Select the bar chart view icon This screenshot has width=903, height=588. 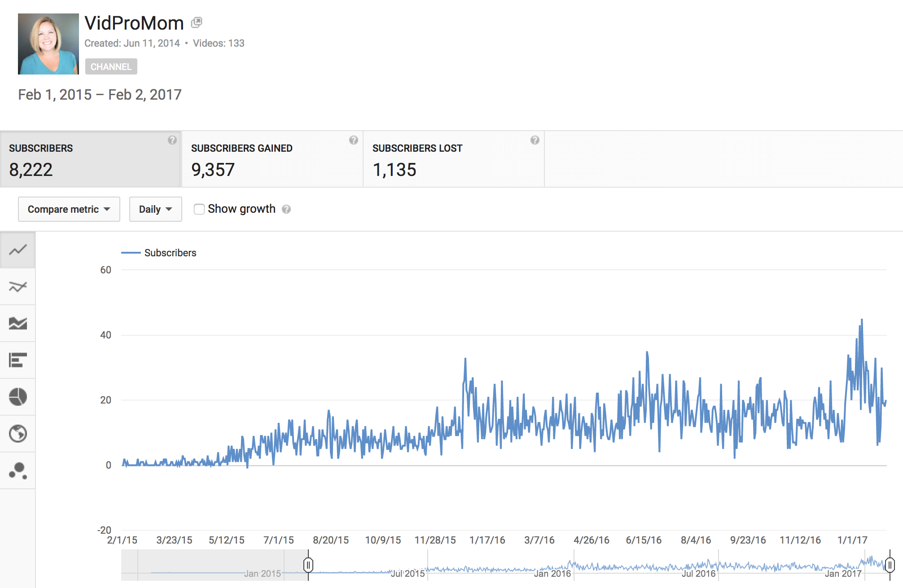point(18,360)
